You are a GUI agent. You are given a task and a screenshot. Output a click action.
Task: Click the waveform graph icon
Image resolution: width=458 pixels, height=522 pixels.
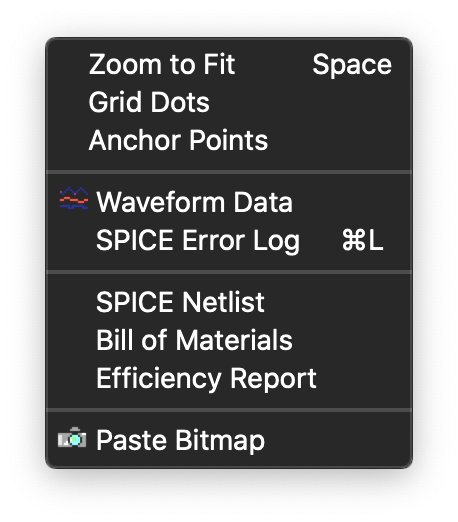[74, 199]
